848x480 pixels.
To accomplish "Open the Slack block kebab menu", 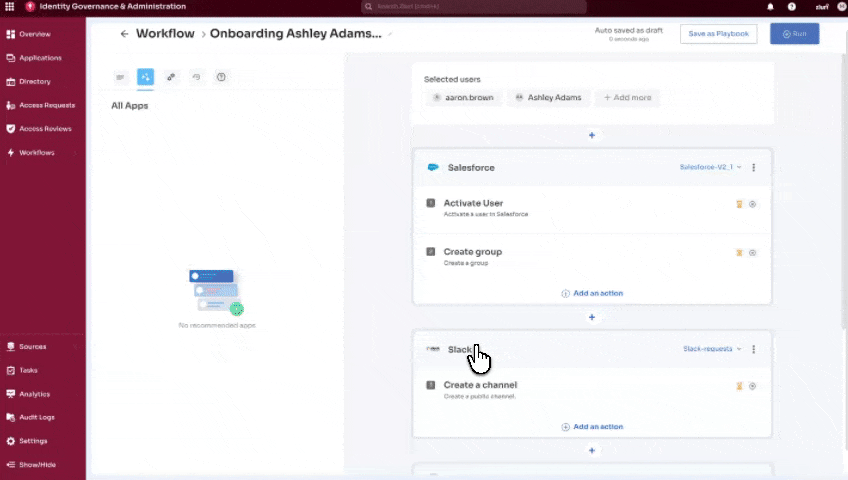I will click(x=753, y=349).
